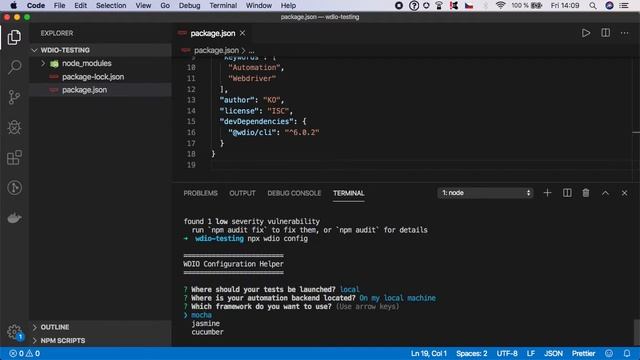This screenshot has height=360, width=640.
Task: Close the terminal panel
Action: (x=624, y=193)
